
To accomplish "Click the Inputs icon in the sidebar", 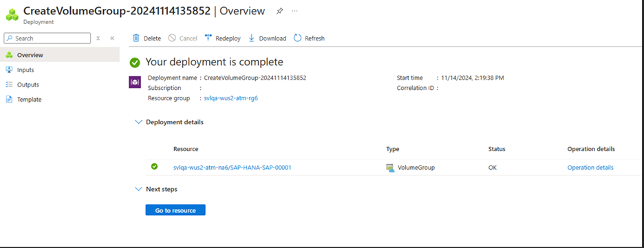I will click(x=9, y=69).
